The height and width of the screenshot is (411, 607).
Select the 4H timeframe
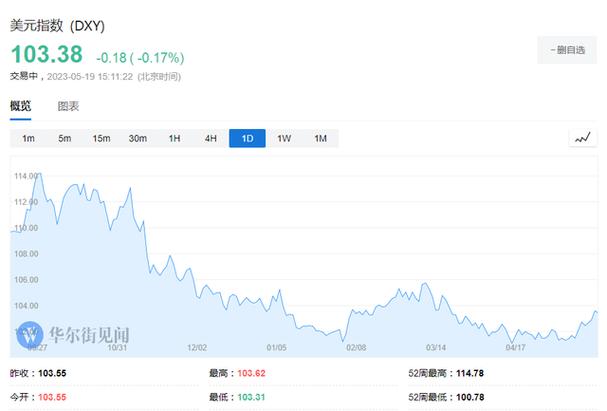tap(211, 139)
